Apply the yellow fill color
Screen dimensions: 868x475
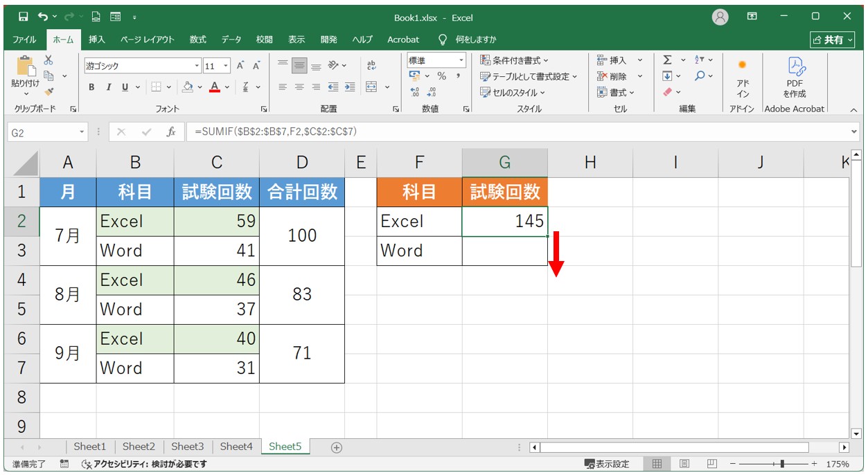point(187,87)
